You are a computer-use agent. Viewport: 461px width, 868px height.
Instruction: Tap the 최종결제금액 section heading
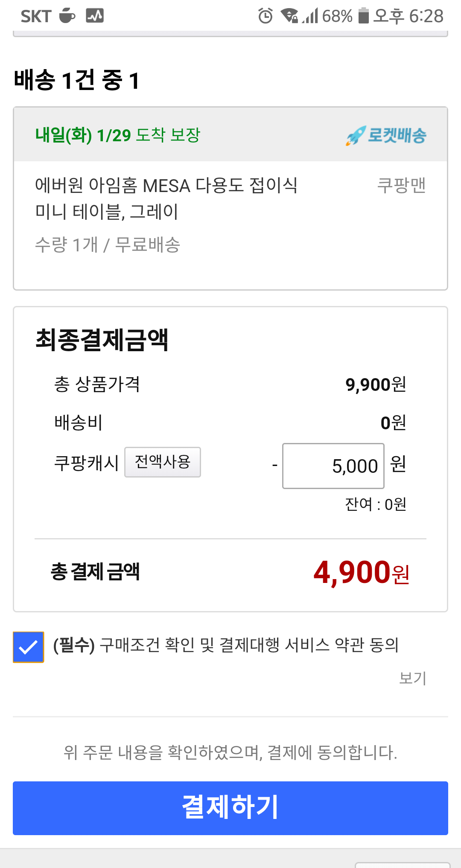pyautogui.click(x=102, y=340)
